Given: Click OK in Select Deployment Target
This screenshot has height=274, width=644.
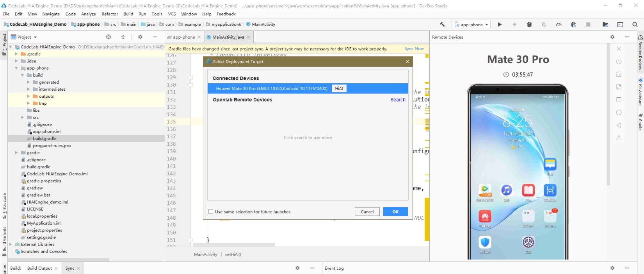Looking at the screenshot, I should pos(395,211).
